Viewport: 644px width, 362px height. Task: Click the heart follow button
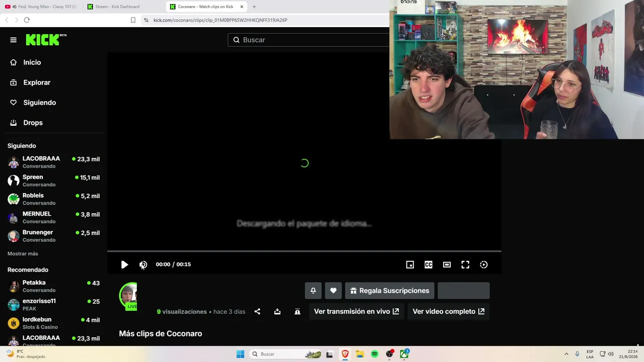click(x=333, y=291)
